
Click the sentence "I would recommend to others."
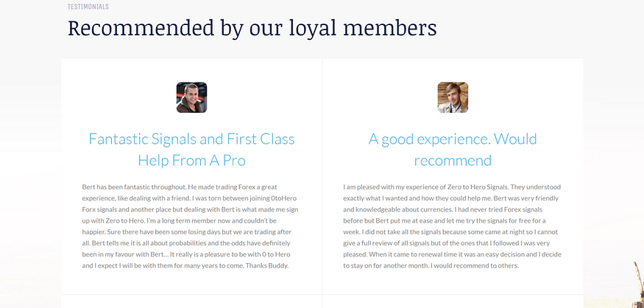(475, 266)
